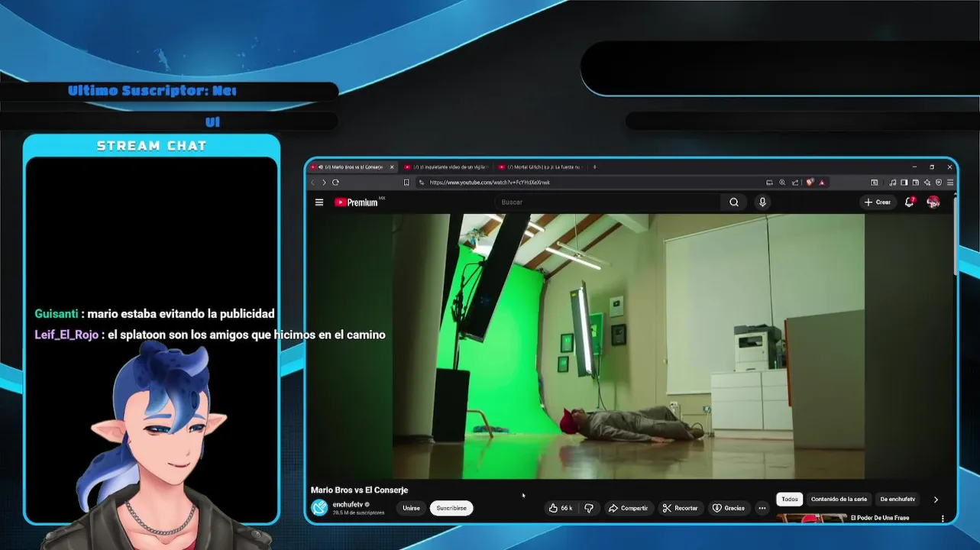
Task: Open the YouTube hamburger guide menu
Action: point(319,202)
